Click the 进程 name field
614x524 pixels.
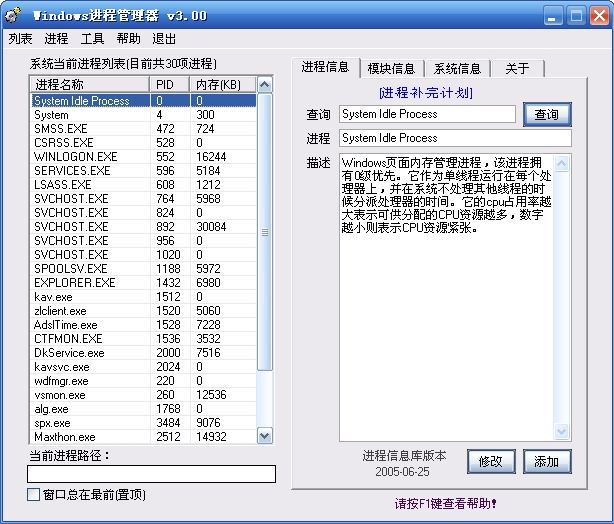[455, 138]
